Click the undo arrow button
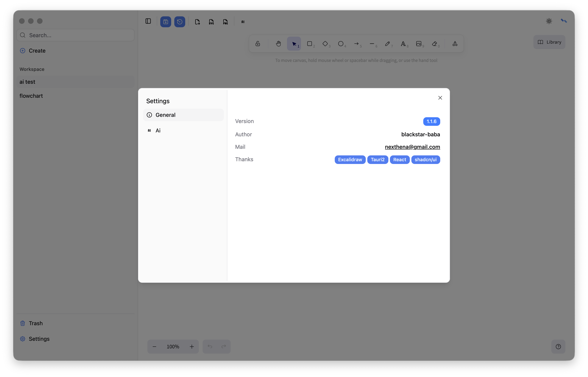 [x=210, y=347]
